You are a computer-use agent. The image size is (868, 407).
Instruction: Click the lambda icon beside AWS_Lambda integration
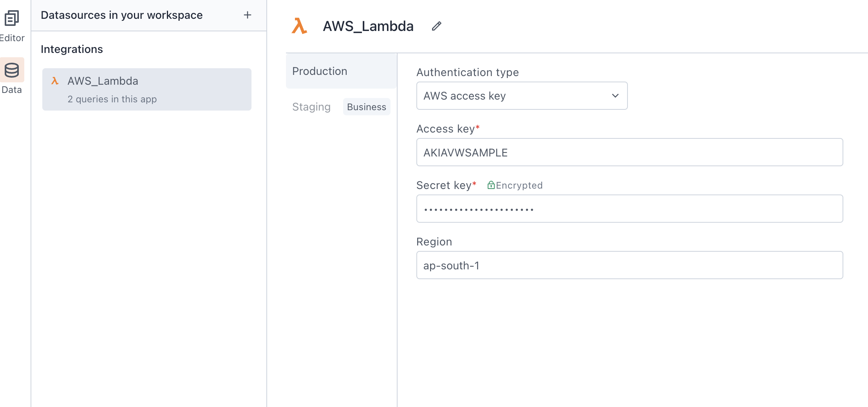pos(54,81)
